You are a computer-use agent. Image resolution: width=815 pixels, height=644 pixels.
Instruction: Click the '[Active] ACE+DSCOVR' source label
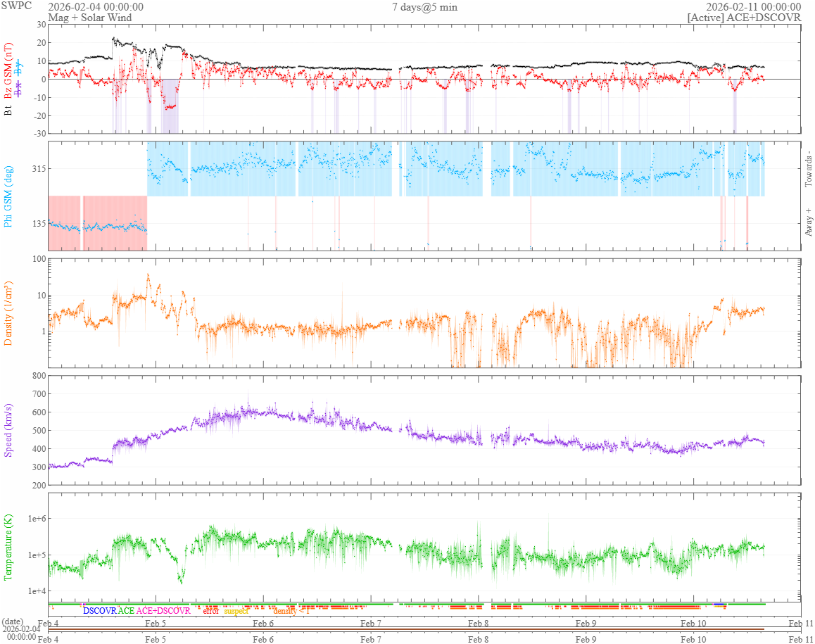pos(745,17)
